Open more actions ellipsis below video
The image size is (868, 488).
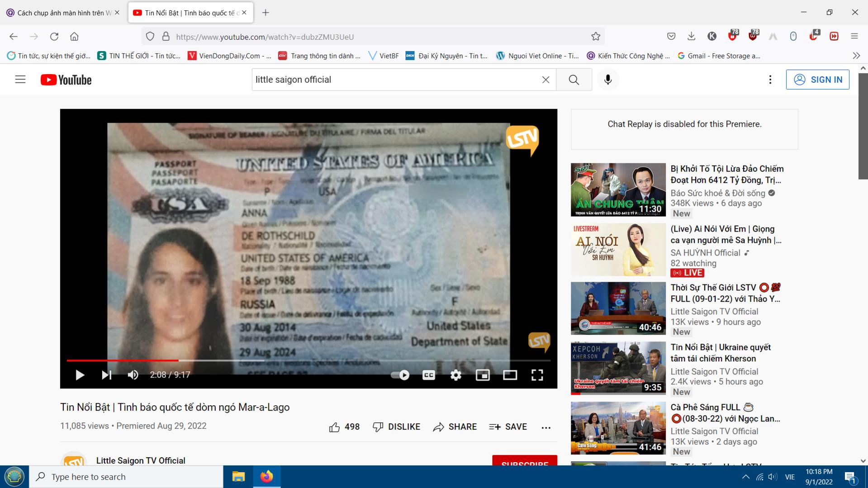pos(546,427)
